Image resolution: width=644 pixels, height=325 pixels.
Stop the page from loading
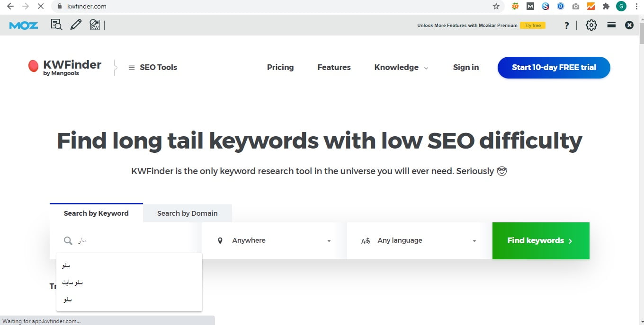[x=41, y=7]
